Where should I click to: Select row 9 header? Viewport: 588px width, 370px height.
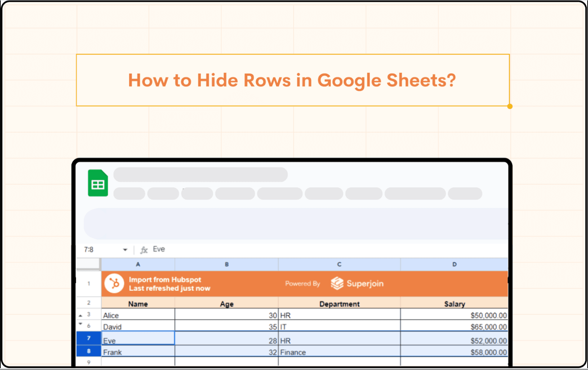coord(89,362)
